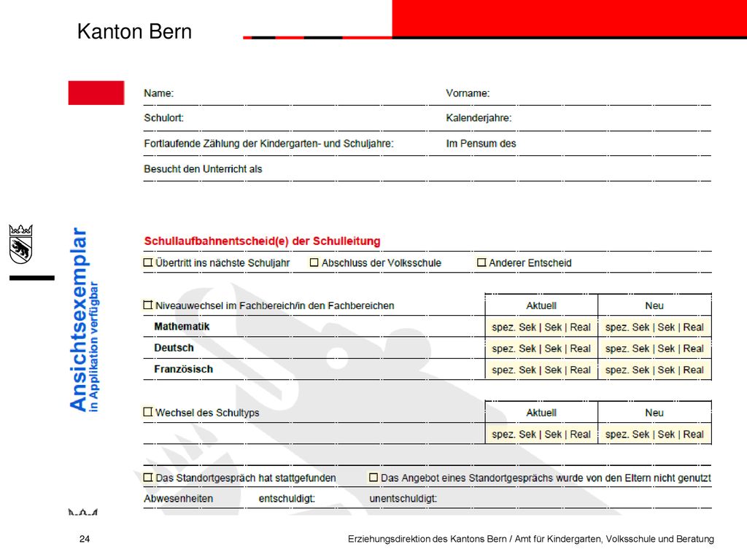Click Neu header in Schultyp table
747x560 pixels.
pyautogui.click(x=654, y=413)
